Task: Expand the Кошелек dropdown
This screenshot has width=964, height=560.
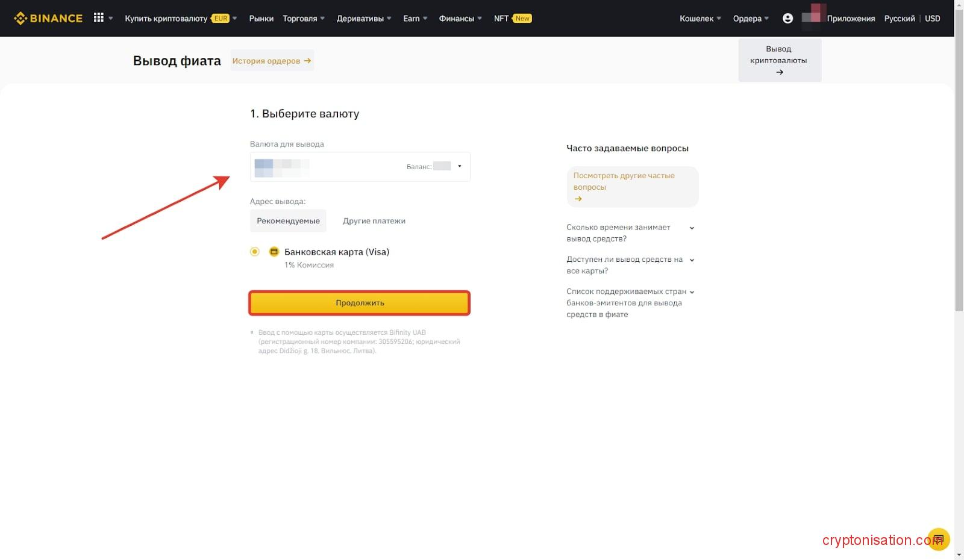Action: (x=699, y=18)
